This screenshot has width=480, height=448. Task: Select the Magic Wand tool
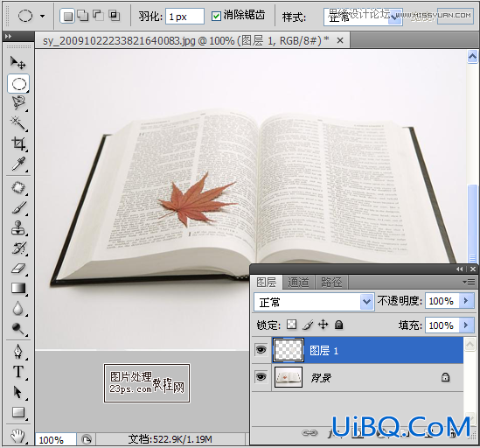coord(18,123)
